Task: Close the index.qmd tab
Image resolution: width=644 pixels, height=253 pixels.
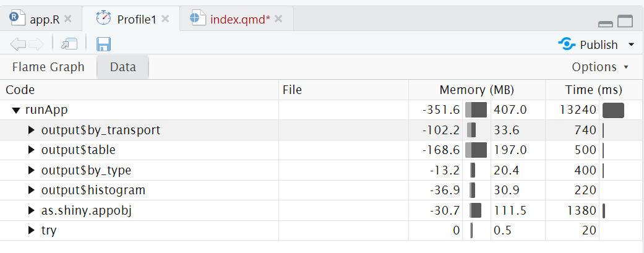Action: pos(278,19)
